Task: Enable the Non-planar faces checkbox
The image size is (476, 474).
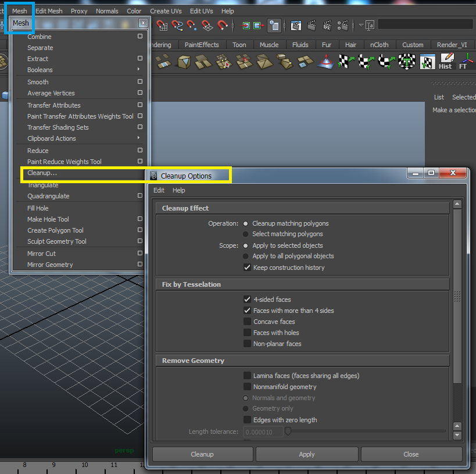Action: click(x=247, y=344)
